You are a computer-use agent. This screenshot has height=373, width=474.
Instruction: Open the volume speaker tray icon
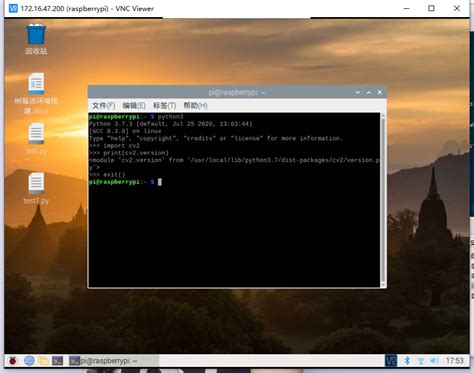point(434,360)
